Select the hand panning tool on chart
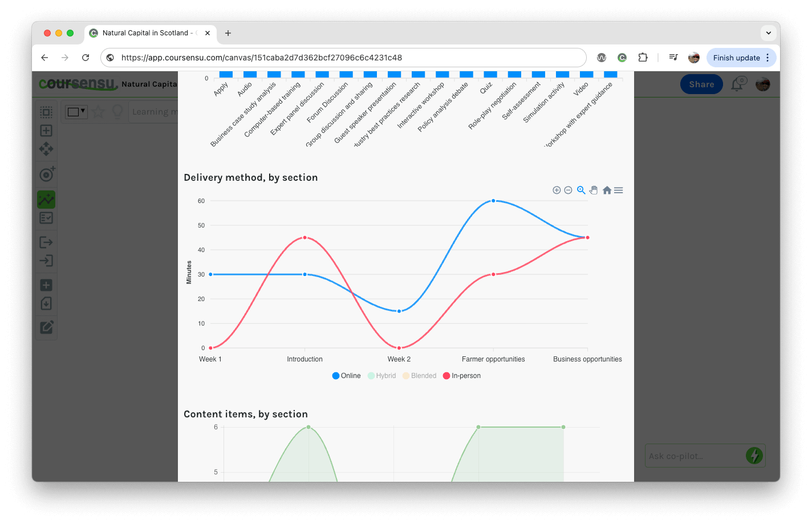Image resolution: width=812 pixels, height=524 pixels. (x=594, y=190)
